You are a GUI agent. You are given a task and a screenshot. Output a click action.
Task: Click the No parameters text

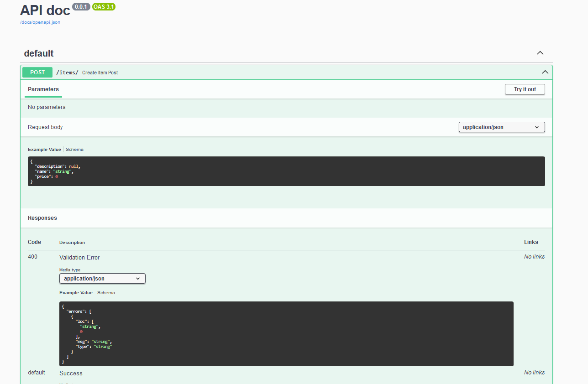(x=47, y=107)
